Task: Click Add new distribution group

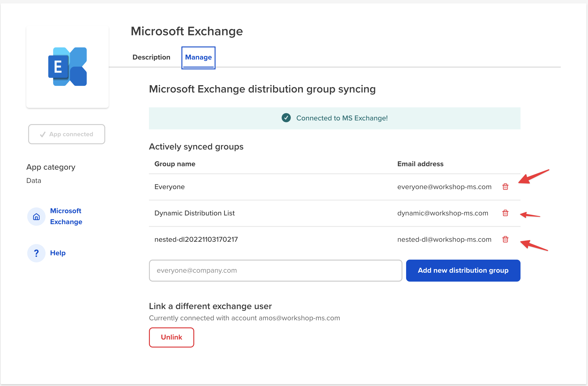Action: tap(463, 271)
